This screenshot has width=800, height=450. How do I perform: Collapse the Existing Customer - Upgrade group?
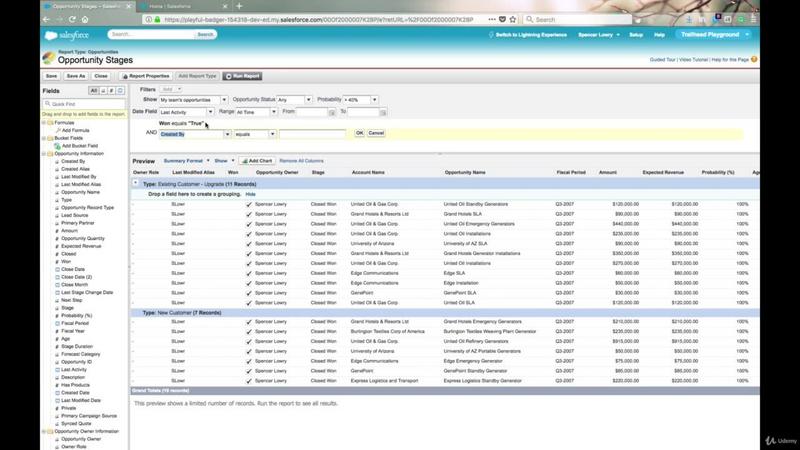click(x=136, y=183)
